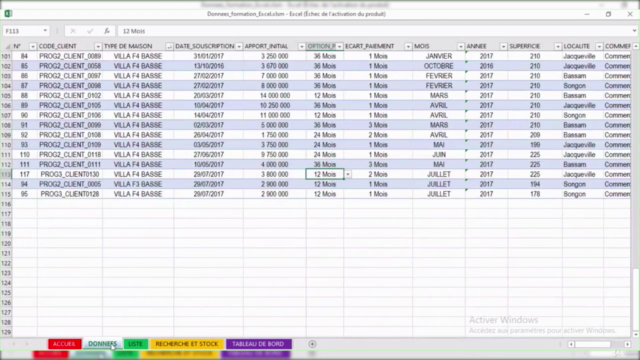Viewport: 640px width, 360px height.
Task: Switch to the ACCUEIL sheet tab
Action: click(x=64, y=344)
